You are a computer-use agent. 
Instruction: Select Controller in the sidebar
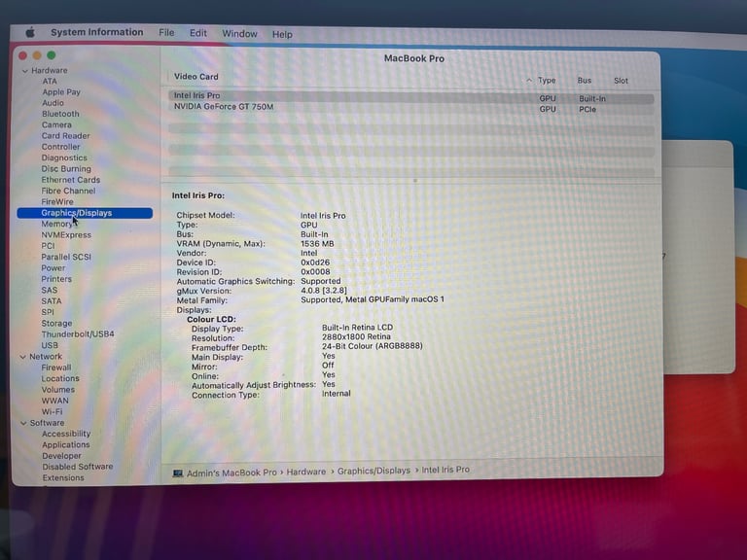coord(60,147)
